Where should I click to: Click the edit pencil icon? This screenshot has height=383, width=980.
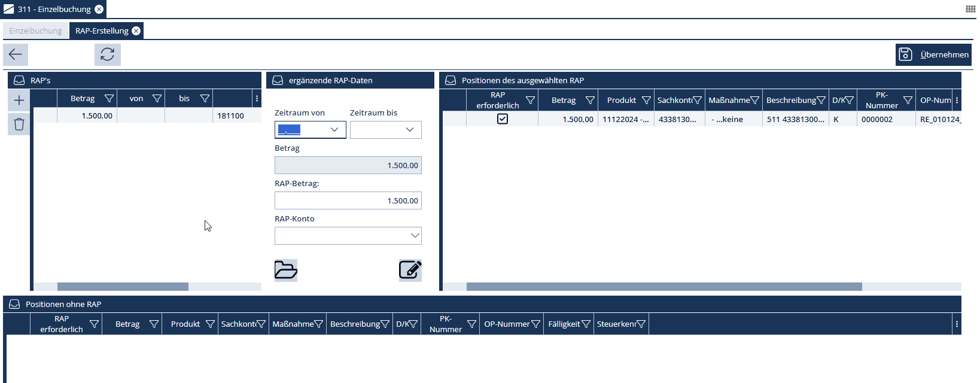[410, 270]
